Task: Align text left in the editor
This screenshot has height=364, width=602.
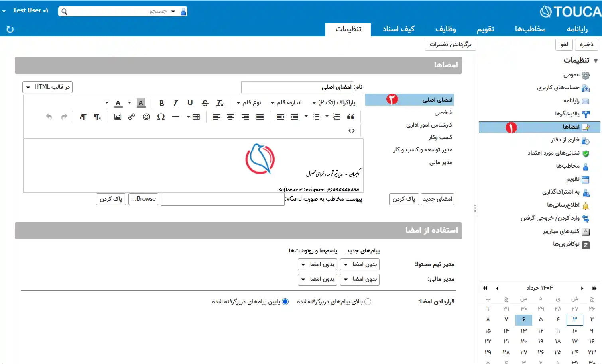Action: pos(216,117)
